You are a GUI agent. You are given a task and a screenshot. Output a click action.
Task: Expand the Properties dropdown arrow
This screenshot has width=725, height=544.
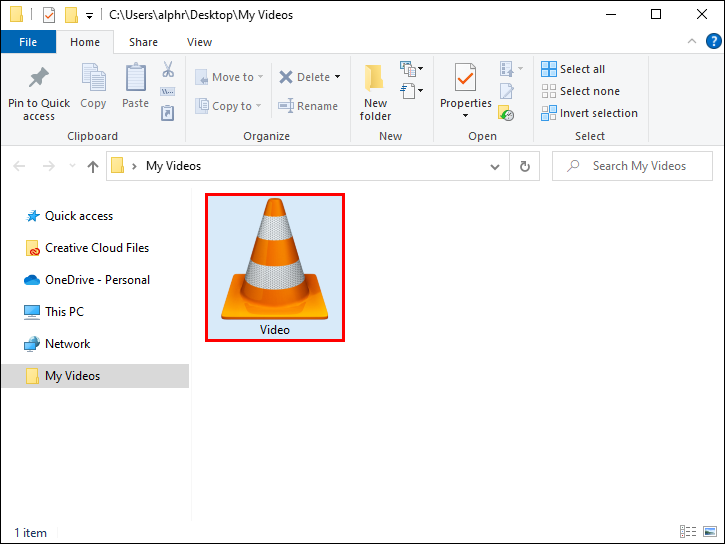[x=466, y=116]
